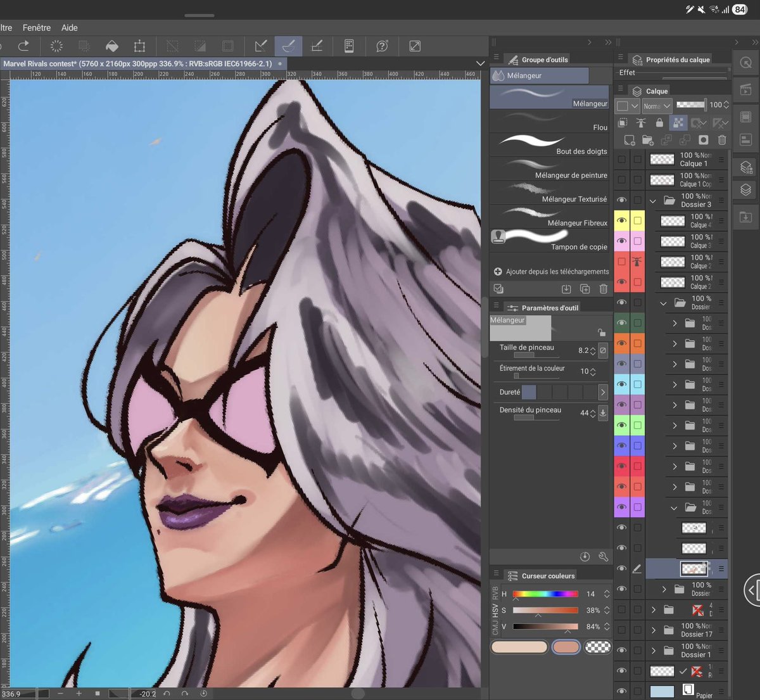Viewport: 760px width, 700px height.
Task: Click the fullscreen expand toolbar icon
Action: coord(415,46)
